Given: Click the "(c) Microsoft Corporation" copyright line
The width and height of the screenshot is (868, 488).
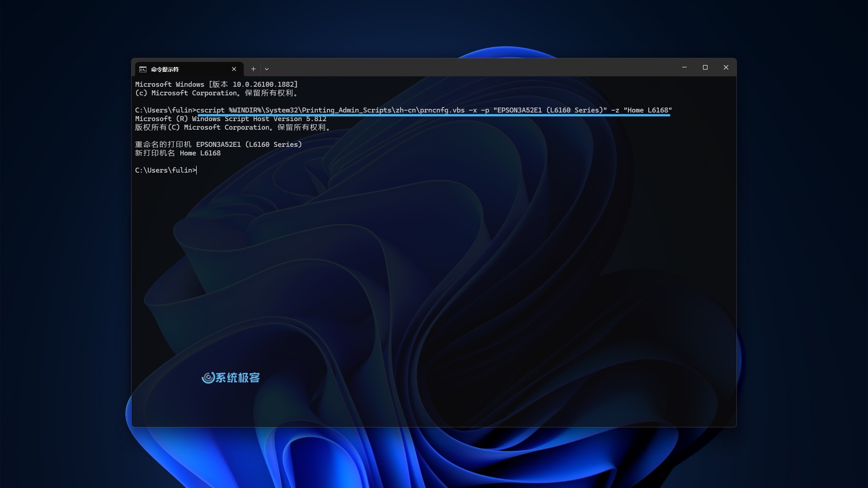Looking at the screenshot, I should [x=217, y=93].
